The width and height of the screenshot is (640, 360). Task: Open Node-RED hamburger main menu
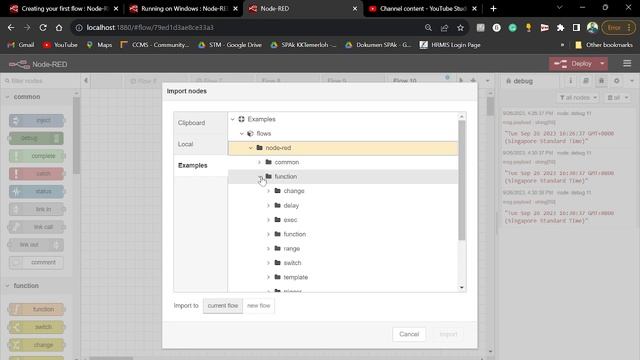pyautogui.click(x=627, y=64)
